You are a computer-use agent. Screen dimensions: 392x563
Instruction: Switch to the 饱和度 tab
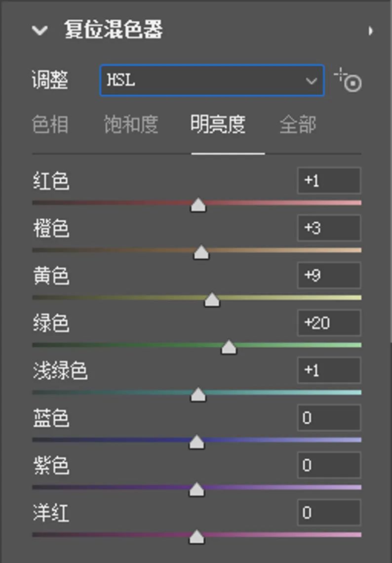tap(131, 124)
